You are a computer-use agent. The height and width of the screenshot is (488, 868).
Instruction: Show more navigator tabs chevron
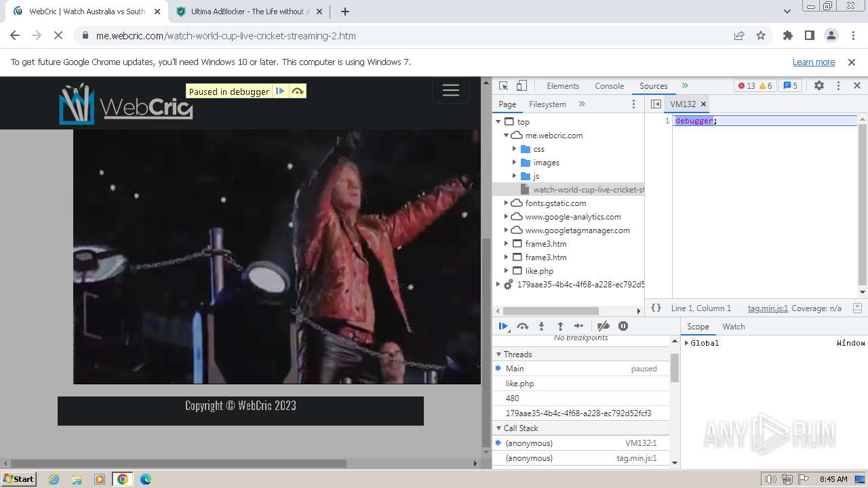tap(582, 104)
